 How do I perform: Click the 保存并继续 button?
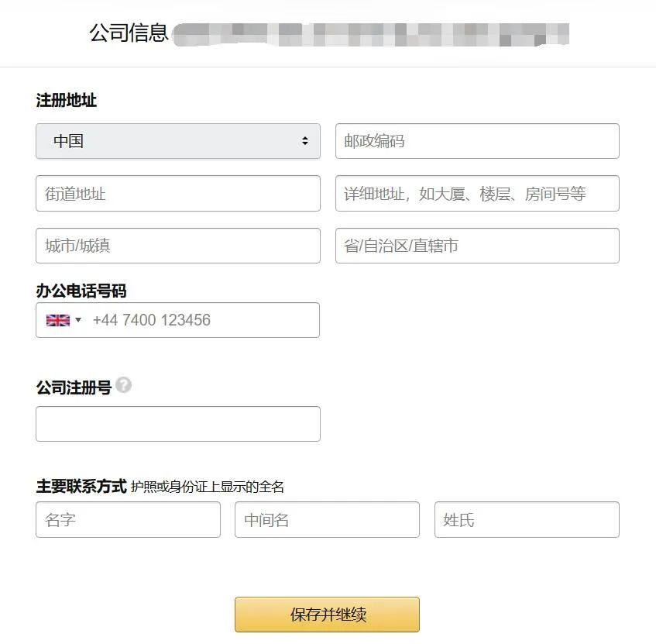coord(327,614)
